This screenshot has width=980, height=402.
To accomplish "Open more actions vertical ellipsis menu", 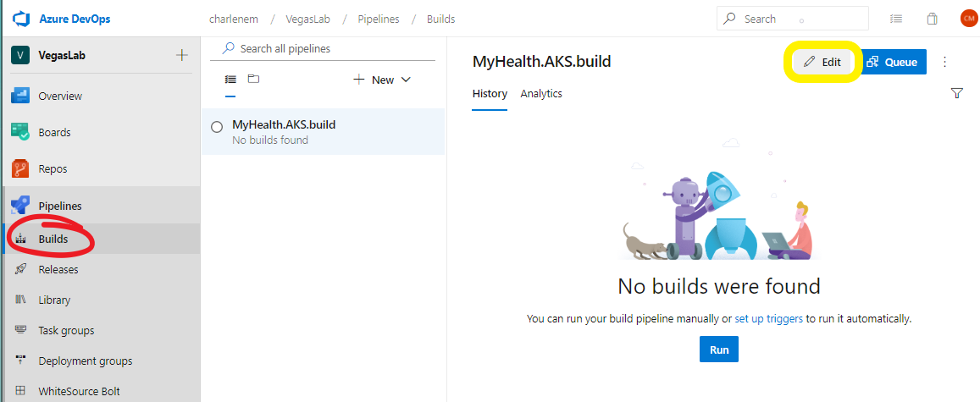I will point(945,62).
